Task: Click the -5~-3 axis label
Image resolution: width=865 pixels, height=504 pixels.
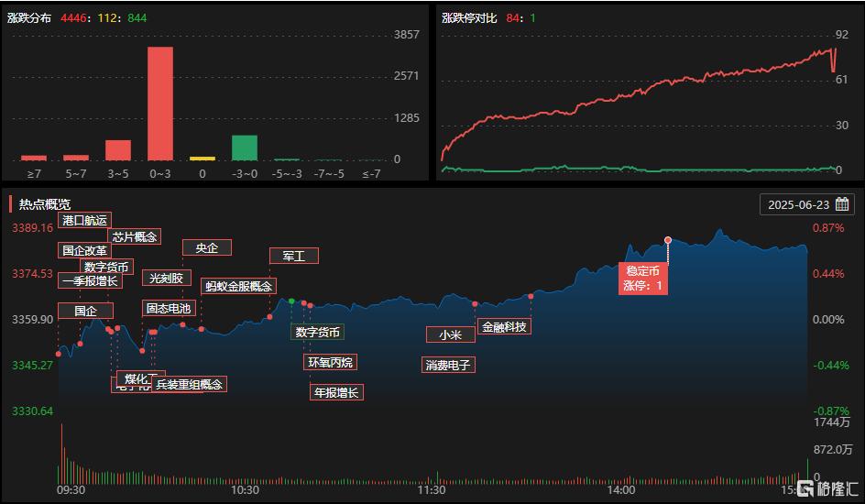Action: (x=287, y=174)
